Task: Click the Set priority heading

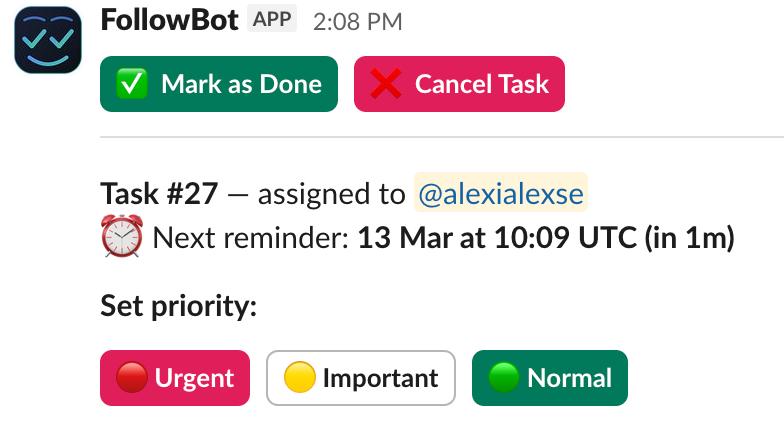Action: pyautogui.click(x=179, y=305)
